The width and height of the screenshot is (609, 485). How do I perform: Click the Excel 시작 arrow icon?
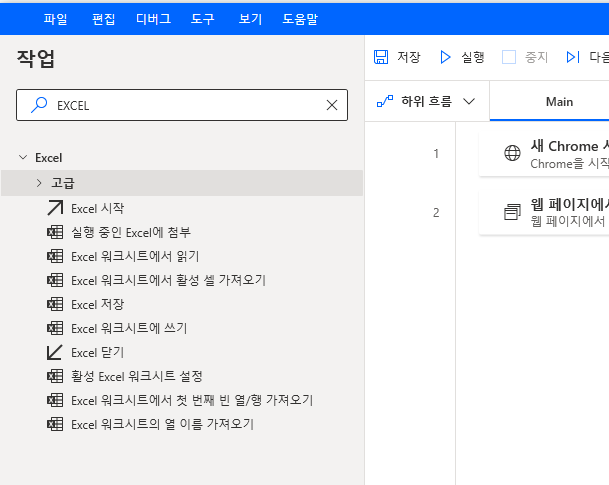[55, 208]
